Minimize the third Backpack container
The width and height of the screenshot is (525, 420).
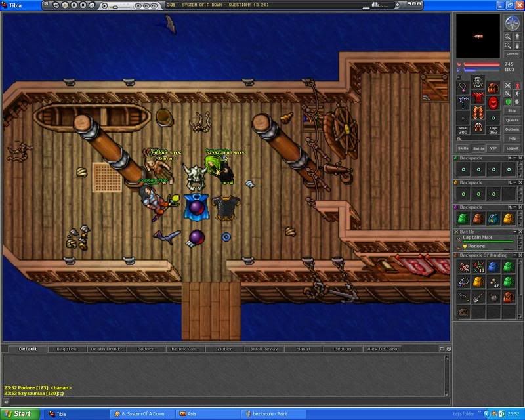pyautogui.click(x=515, y=207)
